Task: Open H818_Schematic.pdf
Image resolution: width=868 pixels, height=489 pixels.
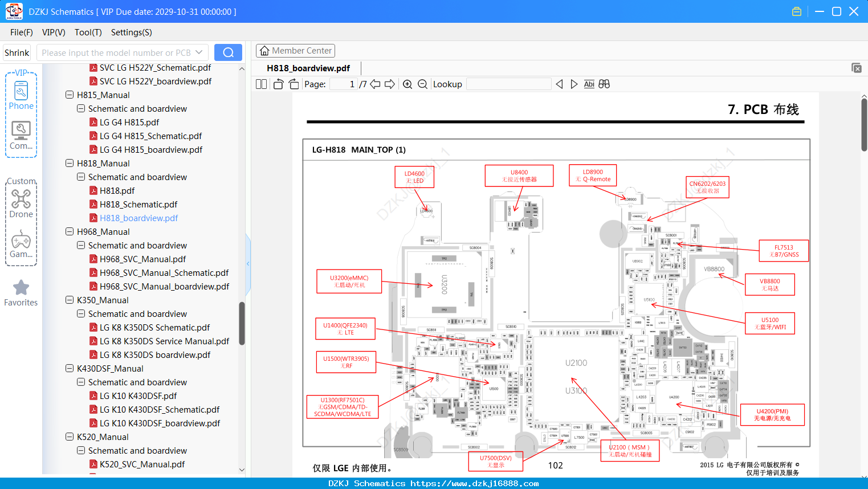Action: pos(138,204)
